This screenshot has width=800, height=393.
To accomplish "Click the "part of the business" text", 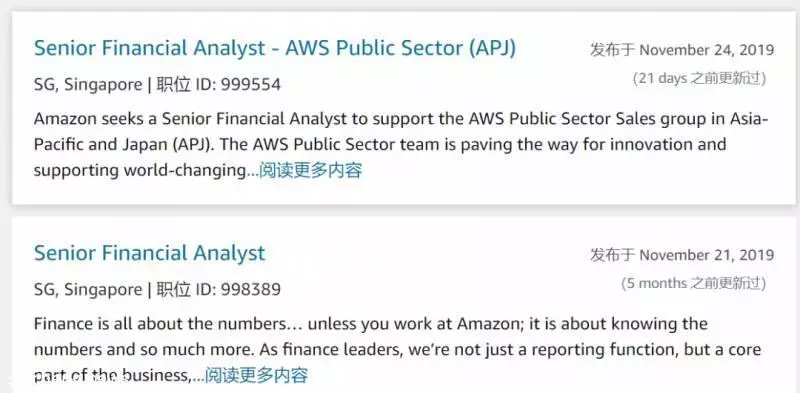I will 113,376.
